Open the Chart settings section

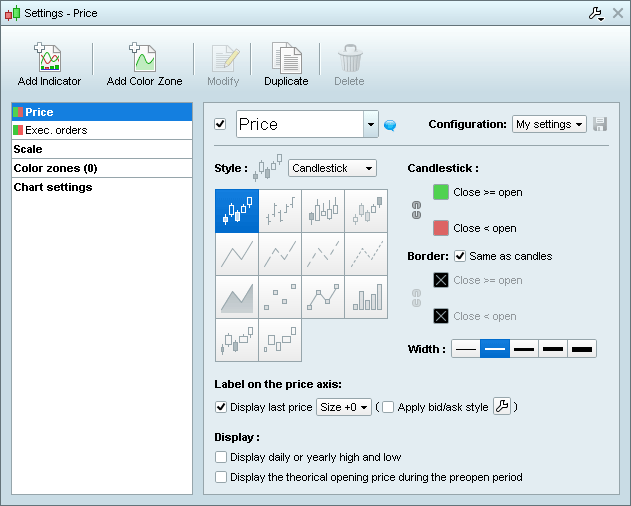[x=53, y=187]
